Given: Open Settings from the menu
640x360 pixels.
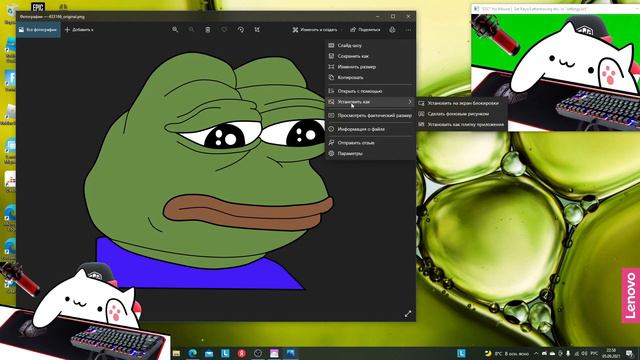Looking at the screenshot, I should (x=370, y=153).
